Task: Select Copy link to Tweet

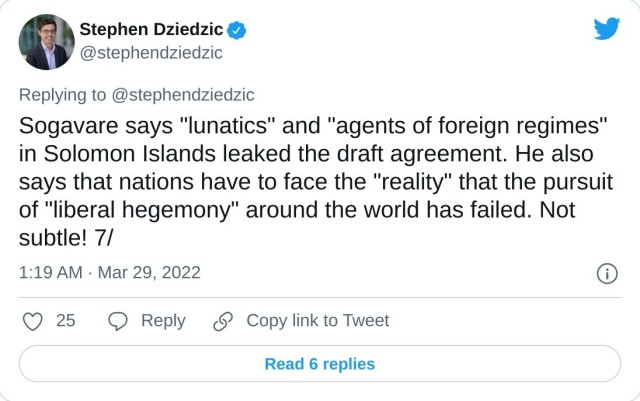Action: point(317,321)
